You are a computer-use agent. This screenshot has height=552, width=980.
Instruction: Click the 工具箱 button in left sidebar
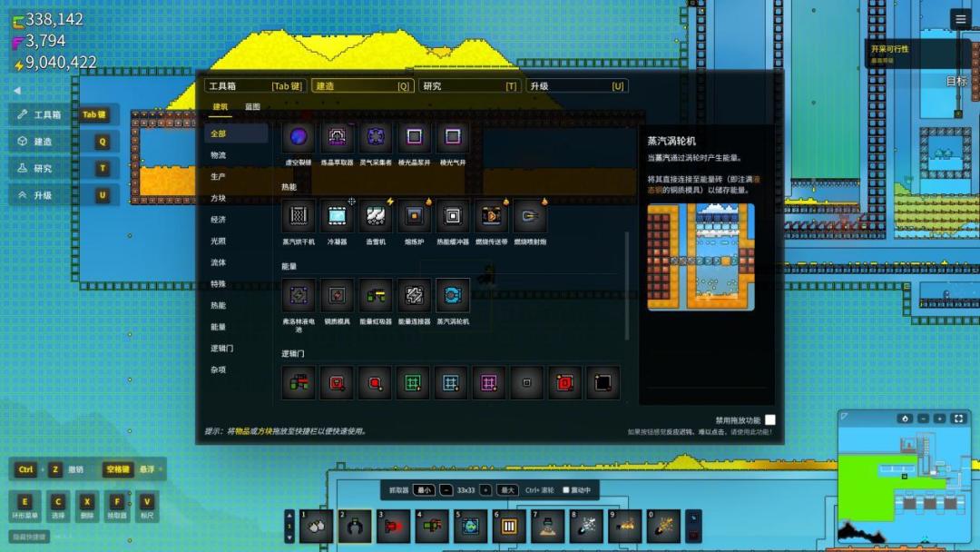64,114
